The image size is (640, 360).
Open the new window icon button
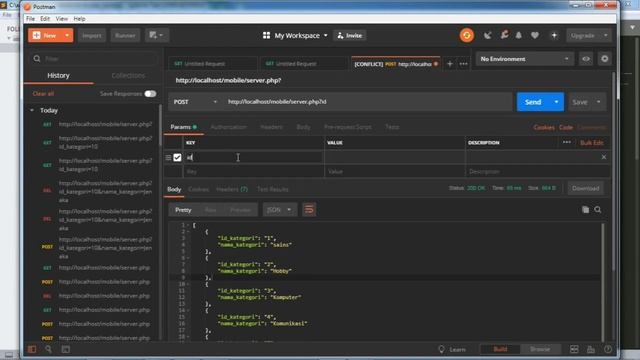point(156,36)
